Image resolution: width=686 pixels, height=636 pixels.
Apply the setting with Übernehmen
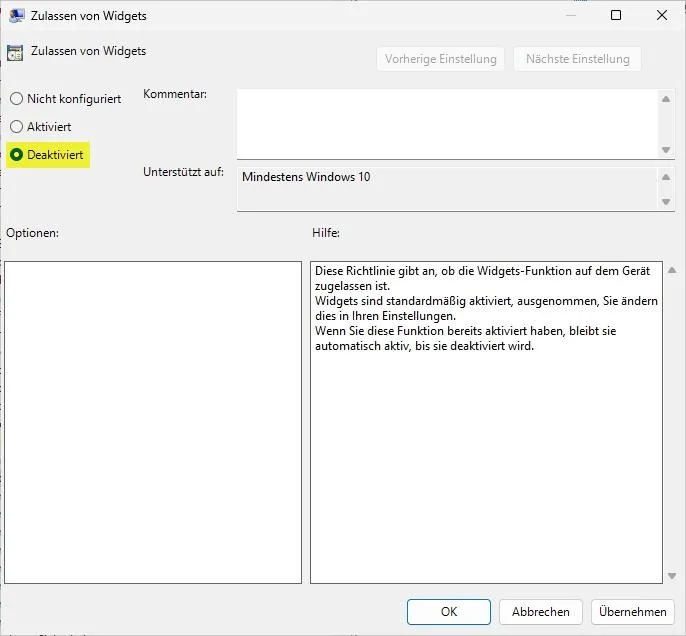point(633,612)
